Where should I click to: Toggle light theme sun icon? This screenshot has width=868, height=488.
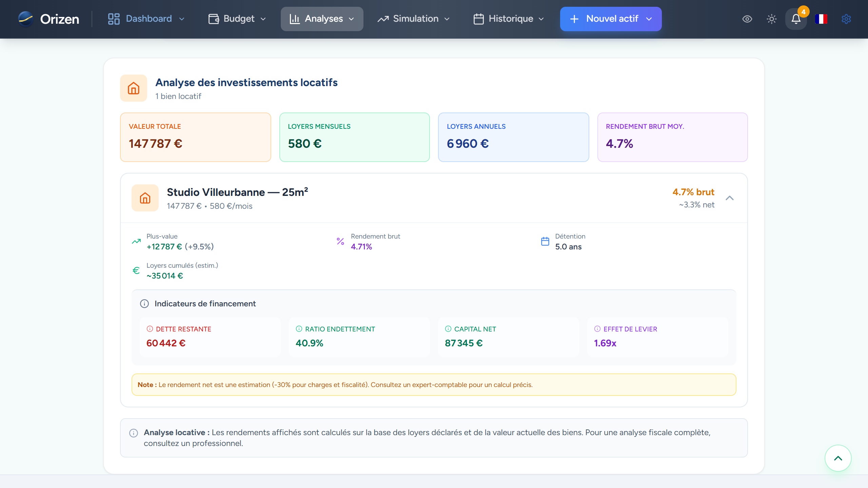click(771, 19)
